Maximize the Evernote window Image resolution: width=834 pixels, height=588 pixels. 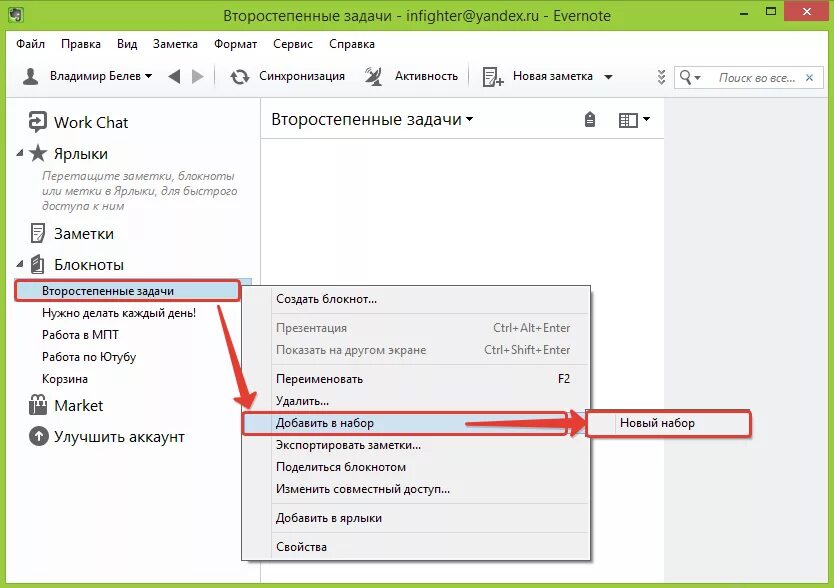771,12
